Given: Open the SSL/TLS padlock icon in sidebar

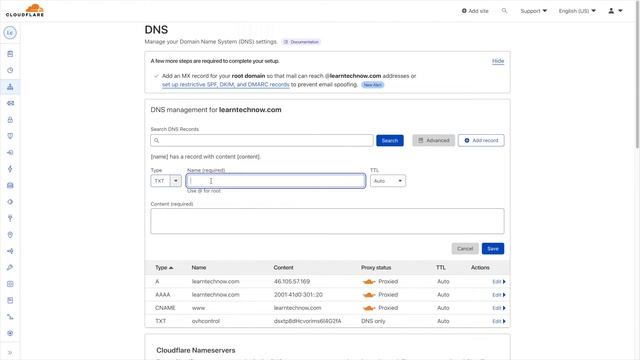Looking at the screenshot, I should tap(10, 120).
